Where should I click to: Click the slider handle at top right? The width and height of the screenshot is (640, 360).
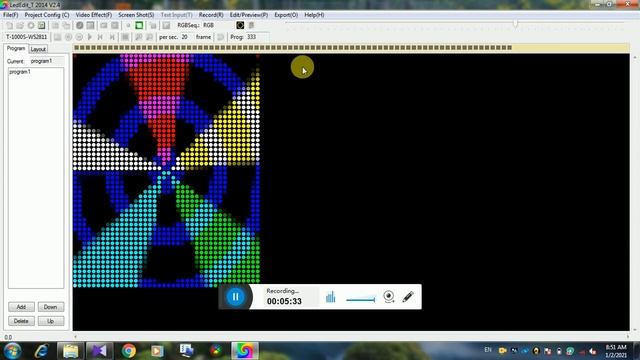[x=516, y=24]
